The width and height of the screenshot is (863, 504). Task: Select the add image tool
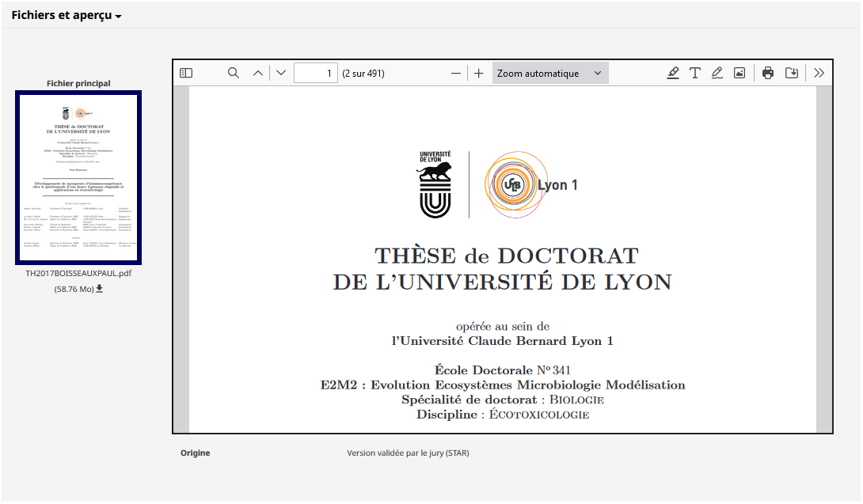(x=739, y=73)
